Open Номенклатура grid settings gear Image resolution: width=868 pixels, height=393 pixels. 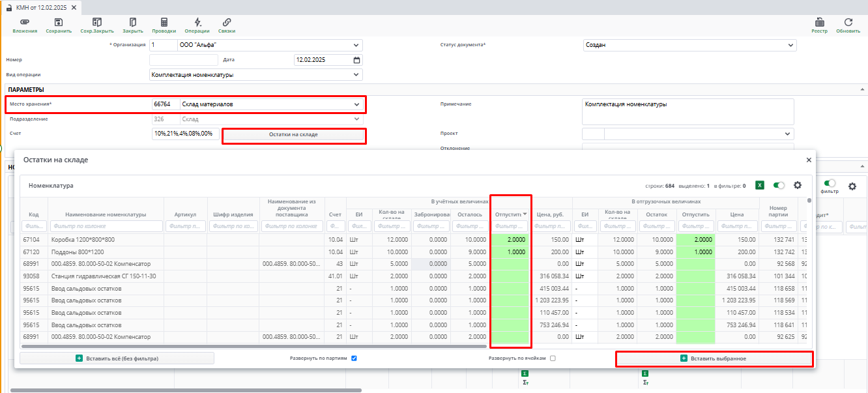click(797, 185)
